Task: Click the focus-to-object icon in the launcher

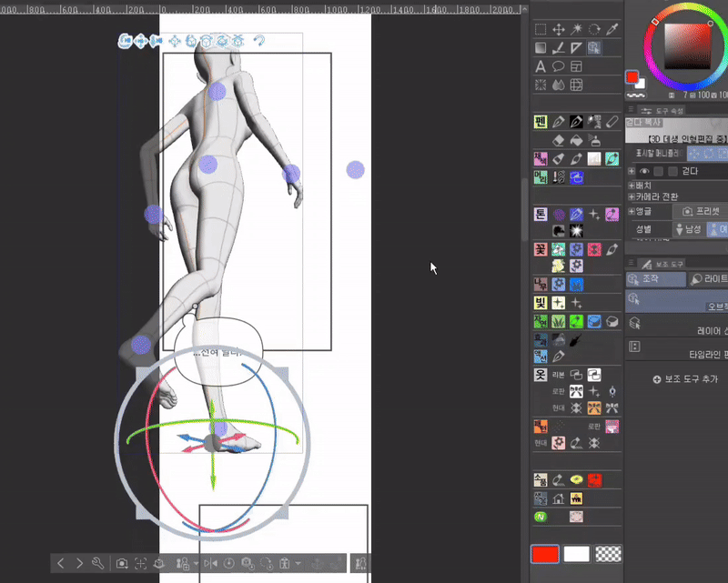Action: pos(140,563)
